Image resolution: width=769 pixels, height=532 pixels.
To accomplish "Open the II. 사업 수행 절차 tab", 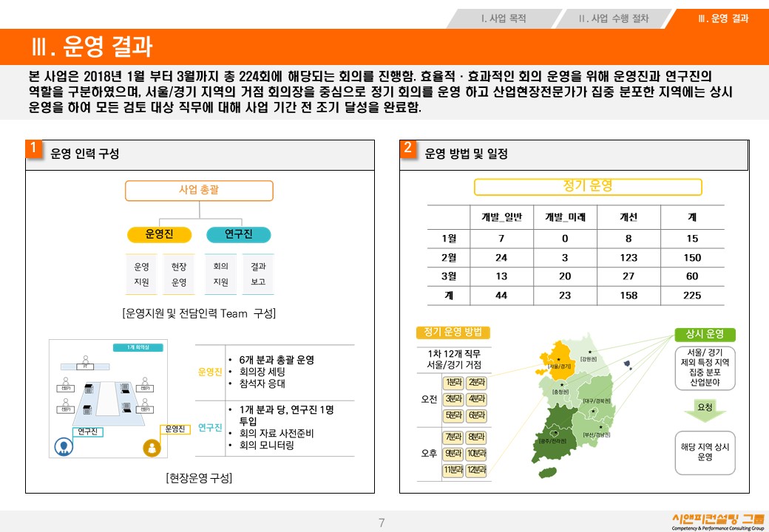I will click(x=614, y=18).
